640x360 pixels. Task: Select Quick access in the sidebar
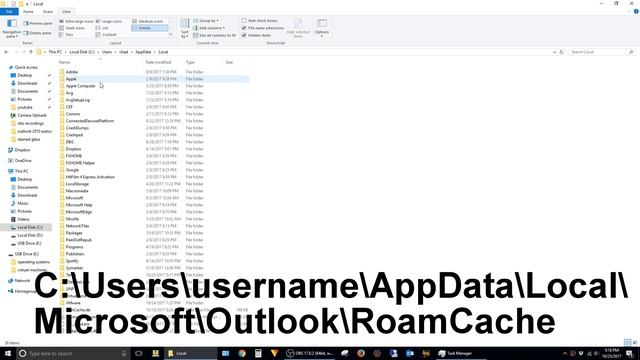pyautogui.click(x=26, y=67)
